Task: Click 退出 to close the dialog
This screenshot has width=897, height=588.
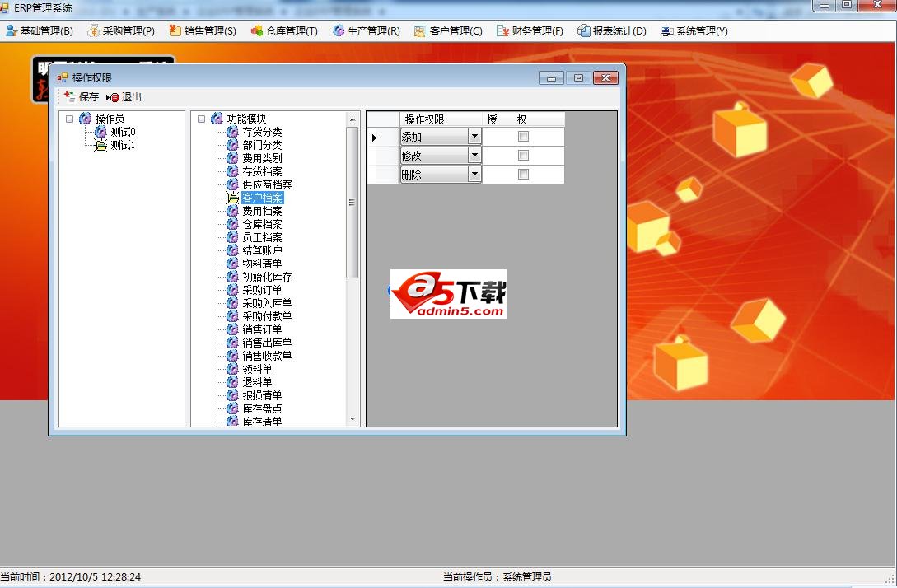Action: click(128, 96)
